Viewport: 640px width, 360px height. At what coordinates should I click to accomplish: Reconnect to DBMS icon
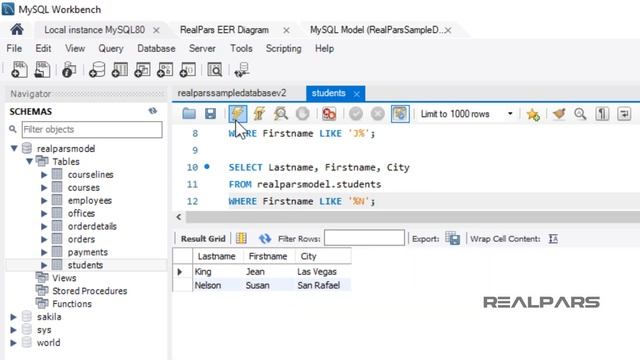[242, 70]
